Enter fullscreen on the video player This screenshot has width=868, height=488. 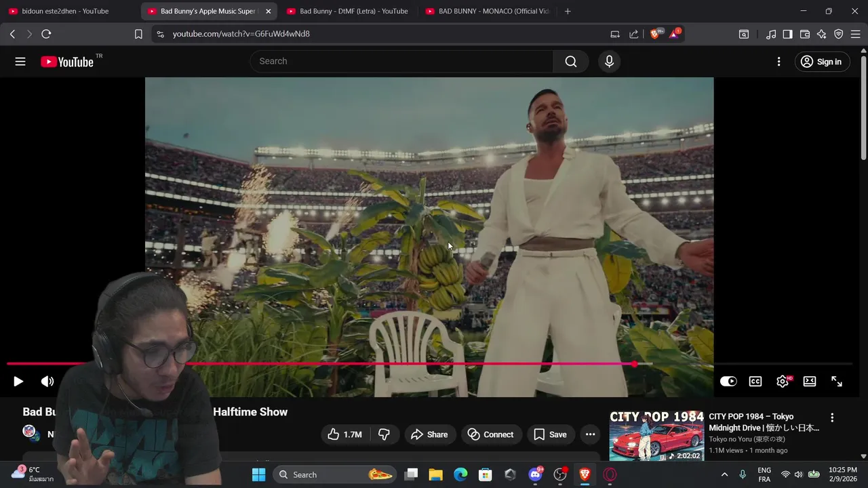837,382
